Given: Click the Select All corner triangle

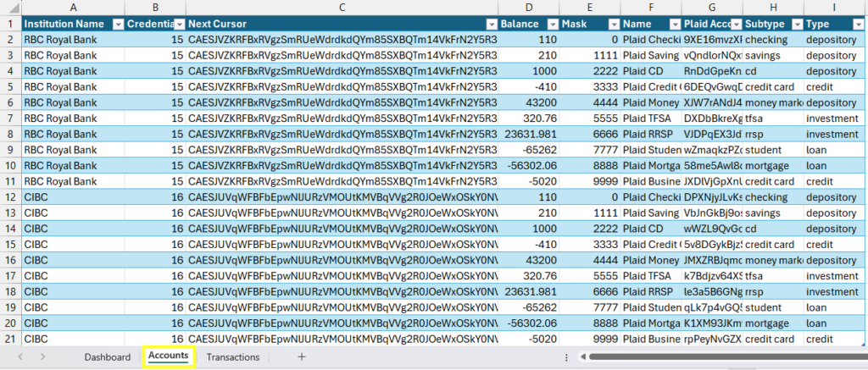Looking at the screenshot, I should 10,8.
